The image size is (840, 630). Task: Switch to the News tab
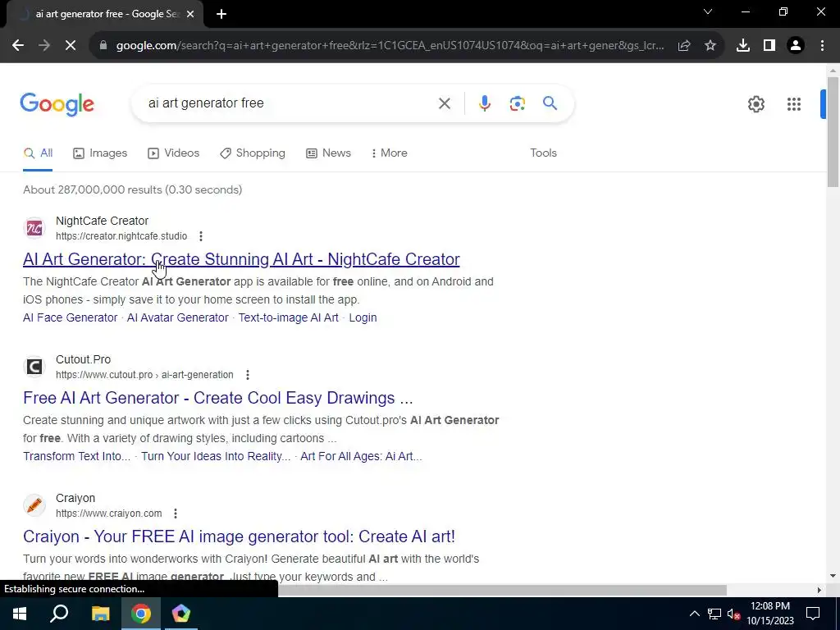pyautogui.click(x=328, y=153)
